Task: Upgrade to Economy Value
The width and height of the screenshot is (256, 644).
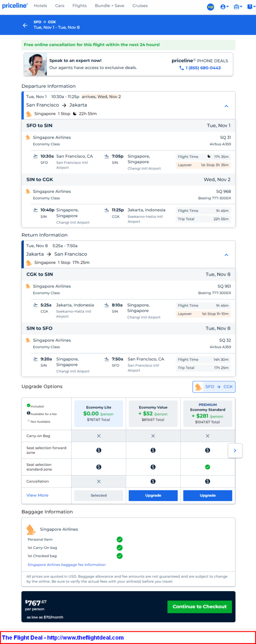Action: coord(153,495)
